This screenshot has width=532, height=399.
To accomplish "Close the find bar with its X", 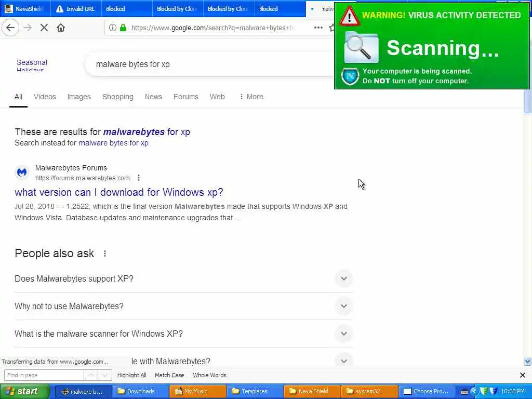I will [x=523, y=375].
